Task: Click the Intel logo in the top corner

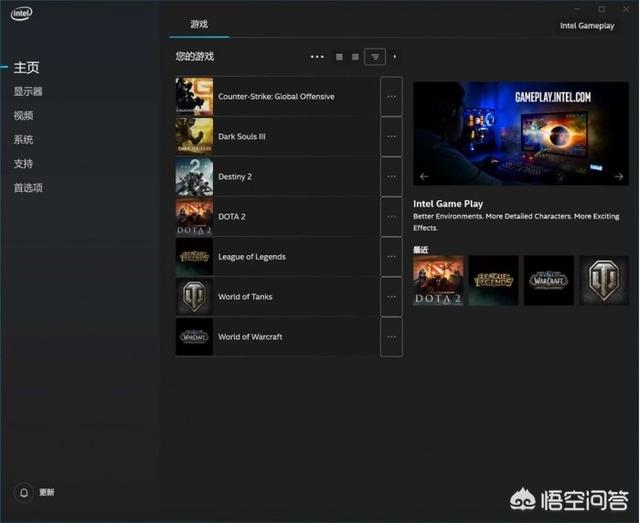Action: pos(21,13)
